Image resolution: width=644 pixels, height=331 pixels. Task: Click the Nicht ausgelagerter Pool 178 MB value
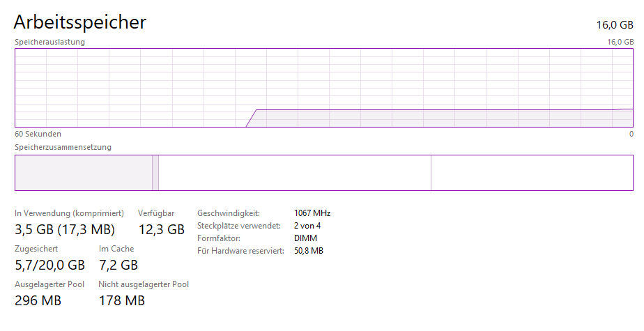(x=122, y=301)
